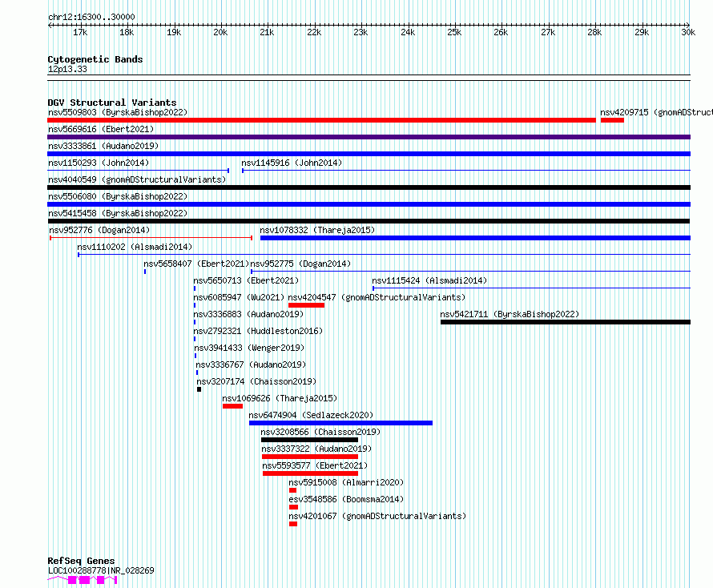The image size is (713, 588).
Task: Open nsv1110202 (Alsmadi2014) label
Action: tap(135, 247)
